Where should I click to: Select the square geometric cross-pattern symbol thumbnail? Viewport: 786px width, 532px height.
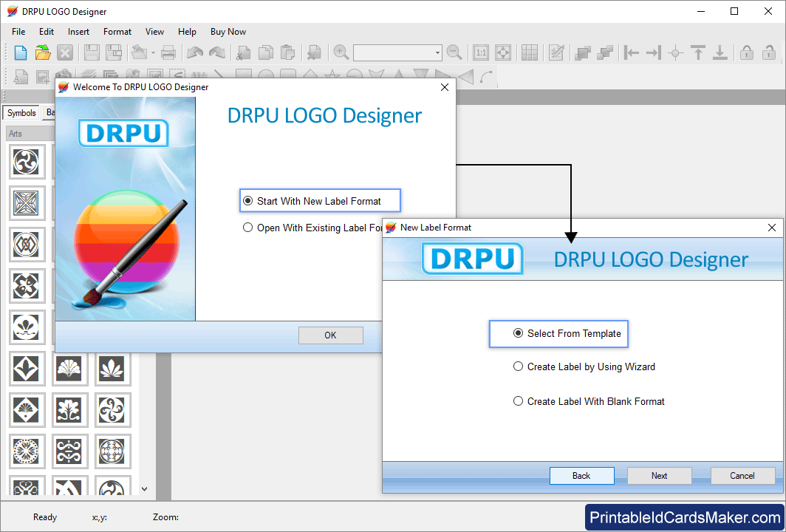(x=27, y=203)
